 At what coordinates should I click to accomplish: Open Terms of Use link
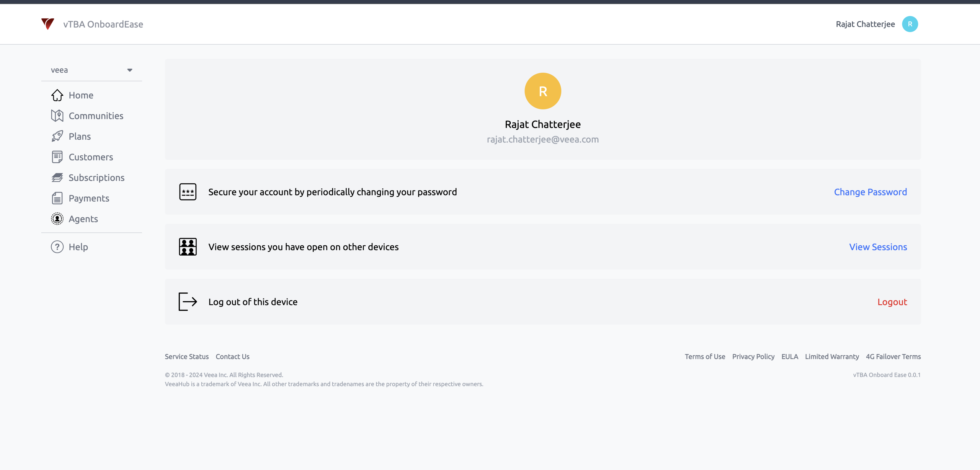coord(705,356)
